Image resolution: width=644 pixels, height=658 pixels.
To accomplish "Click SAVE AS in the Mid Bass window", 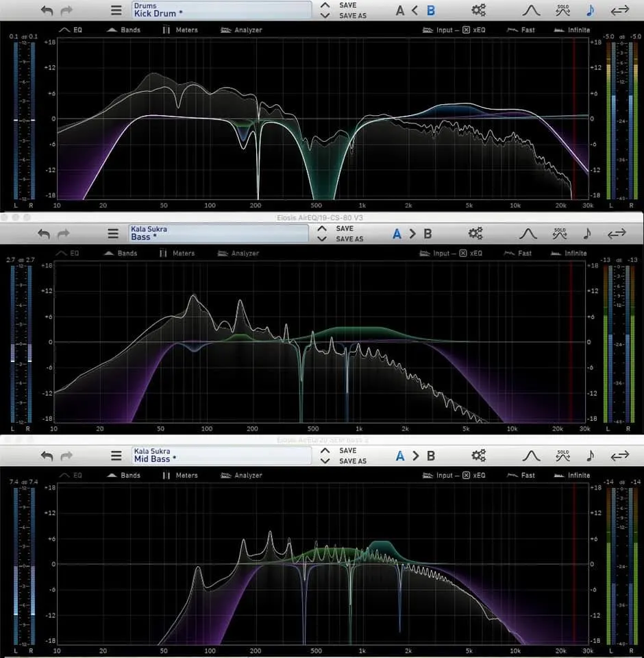I will click(353, 461).
